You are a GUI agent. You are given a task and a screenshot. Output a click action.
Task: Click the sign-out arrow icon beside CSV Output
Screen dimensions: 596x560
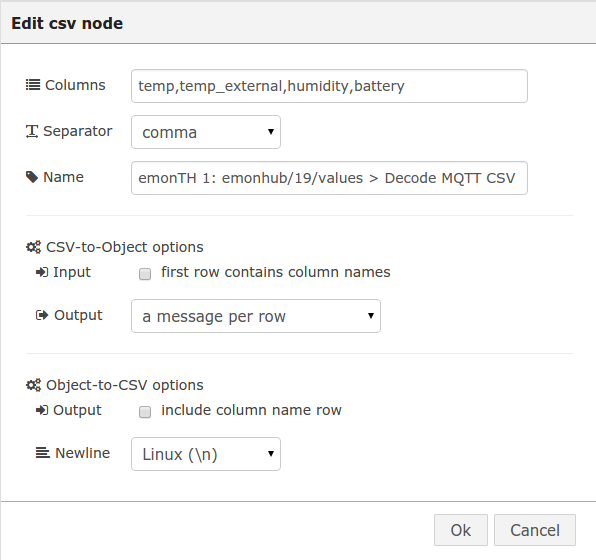click(x=42, y=315)
